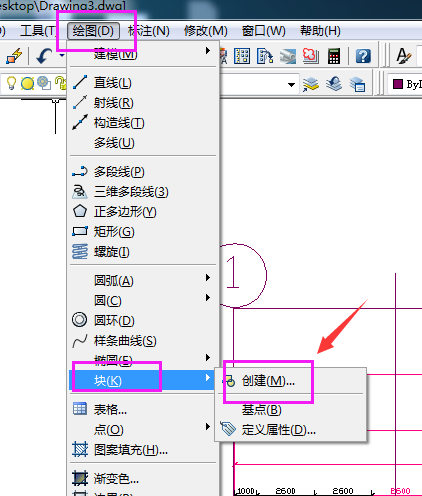Expand the 建模(M) submenu

[143, 53]
